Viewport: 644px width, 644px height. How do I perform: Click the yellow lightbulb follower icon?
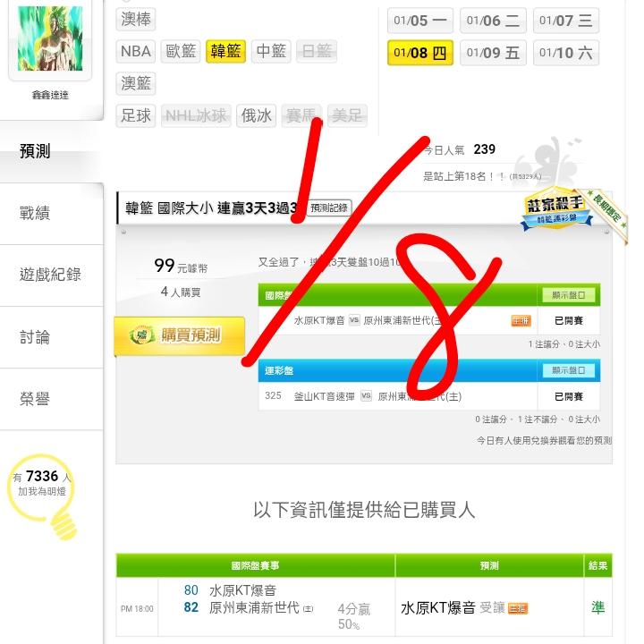click(43, 496)
